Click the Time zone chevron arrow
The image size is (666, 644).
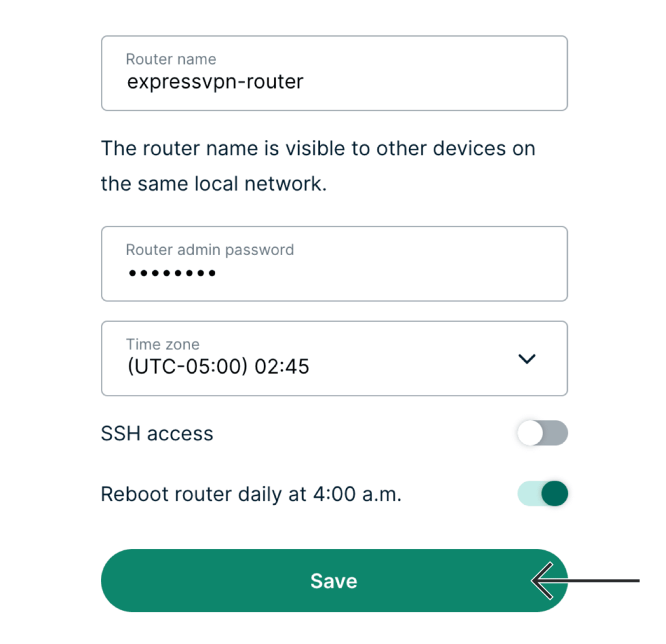point(526,358)
